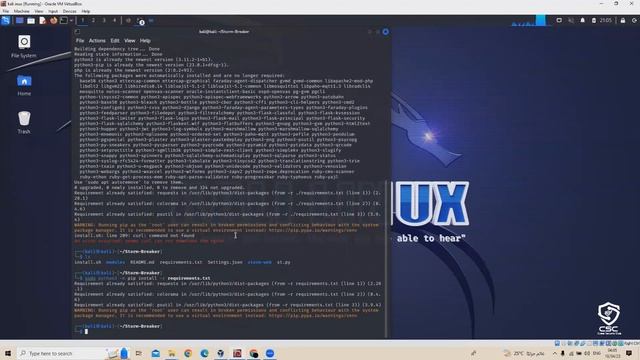
Task: Open the file manager panel launcher
Action: [x=31, y=20]
